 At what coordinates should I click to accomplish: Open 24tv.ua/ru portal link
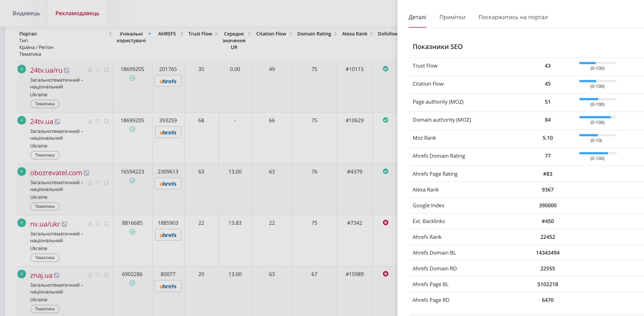click(x=46, y=70)
